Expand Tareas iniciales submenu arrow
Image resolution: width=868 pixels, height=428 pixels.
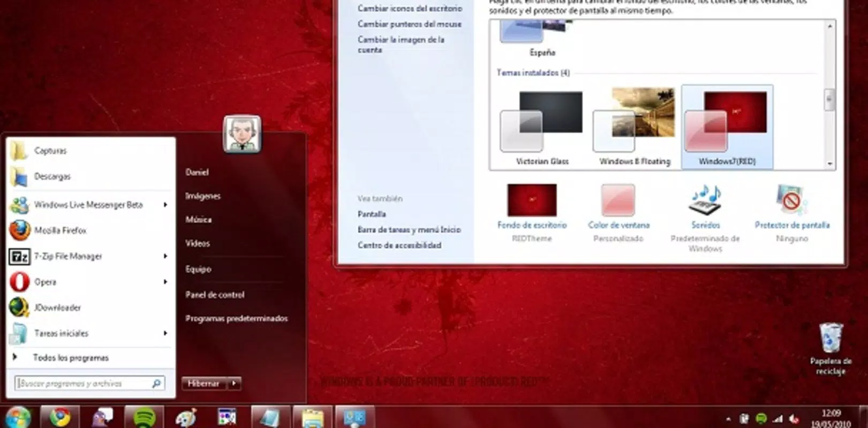165,333
